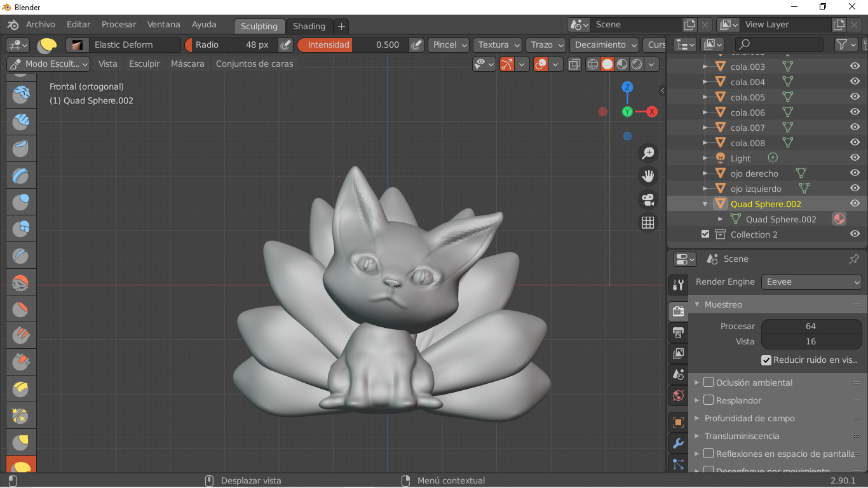Screen dimensions: 868x488
Task: Click the viewport zoom magnifier icon
Action: coord(648,153)
